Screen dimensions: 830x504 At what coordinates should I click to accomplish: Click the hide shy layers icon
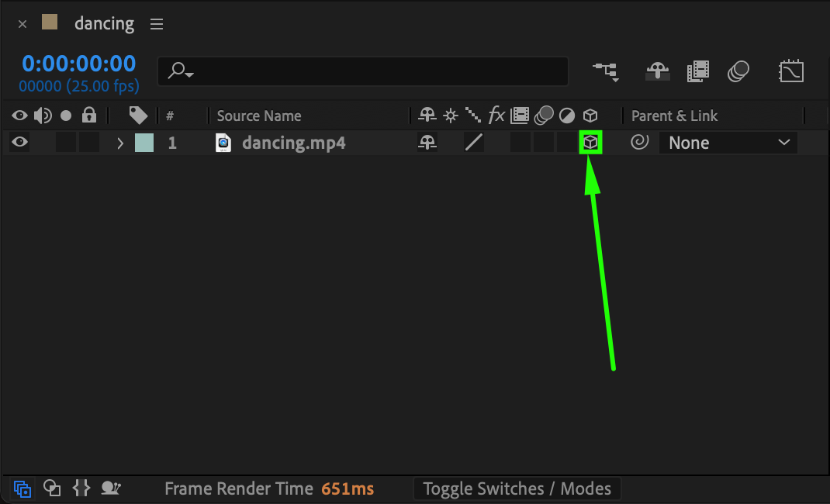pyautogui.click(x=657, y=72)
